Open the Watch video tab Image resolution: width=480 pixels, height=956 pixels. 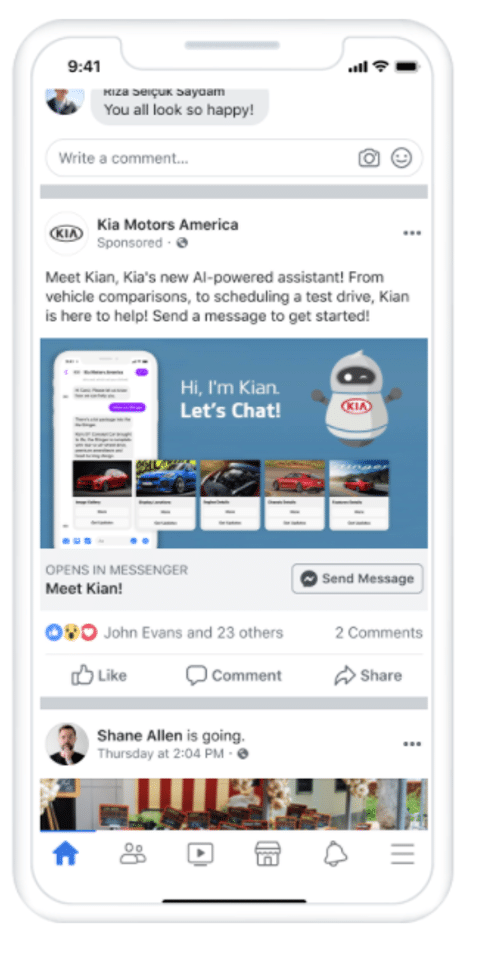200,854
